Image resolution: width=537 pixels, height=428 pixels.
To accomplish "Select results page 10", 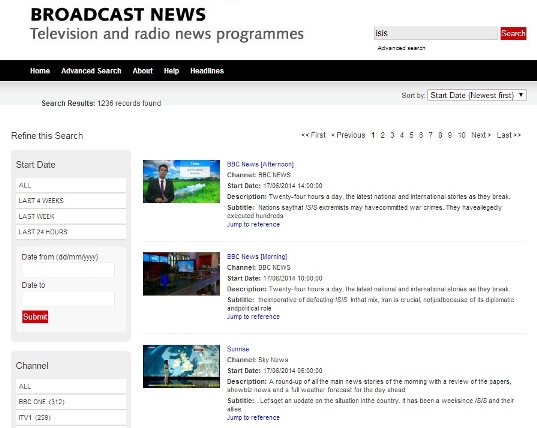I will pyautogui.click(x=461, y=135).
